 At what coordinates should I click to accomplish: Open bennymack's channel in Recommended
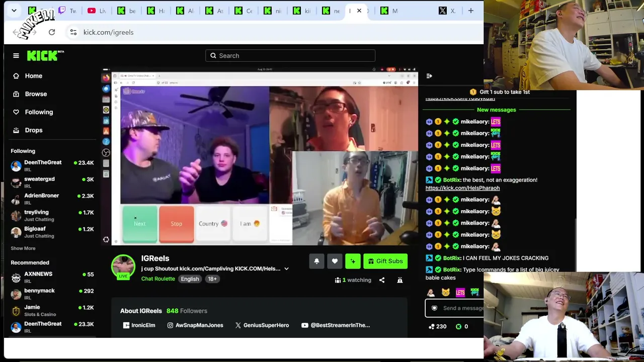click(x=52, y=294)
